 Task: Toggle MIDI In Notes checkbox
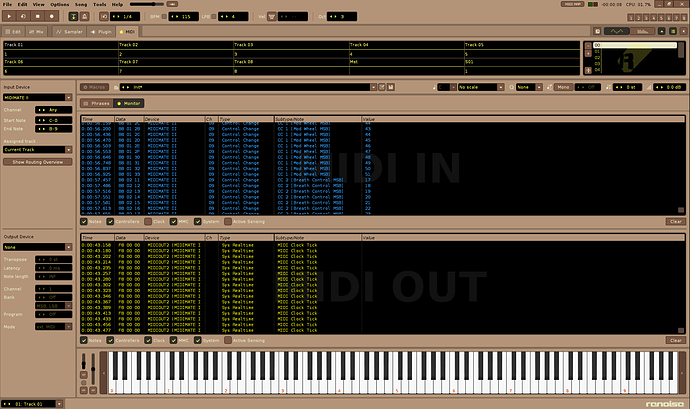click(84, 221)
